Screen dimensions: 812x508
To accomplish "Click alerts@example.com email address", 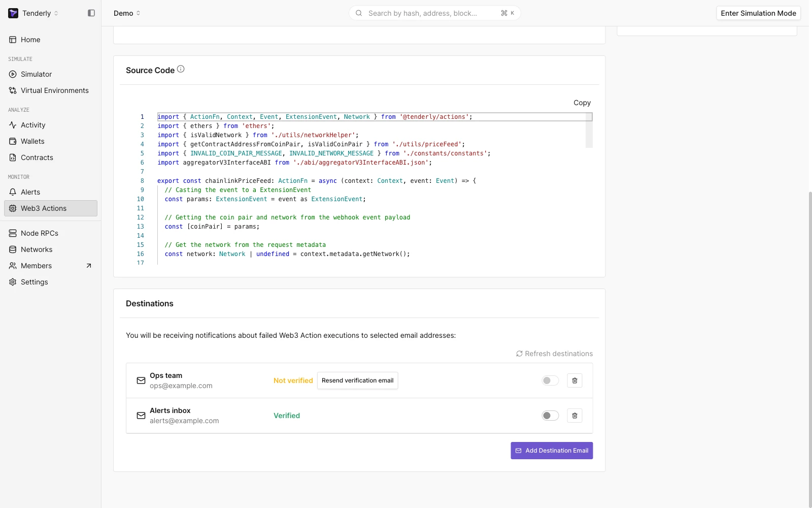I will pos(184,421).
